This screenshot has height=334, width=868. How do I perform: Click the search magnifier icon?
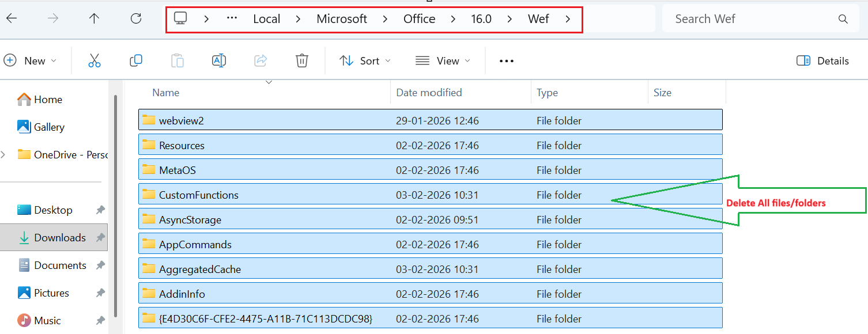coord(843,19)
